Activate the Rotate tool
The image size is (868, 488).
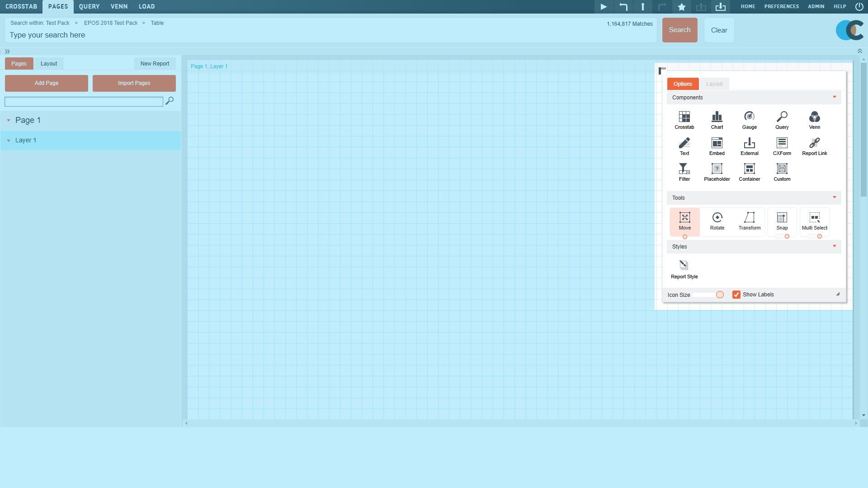point(717,221)
